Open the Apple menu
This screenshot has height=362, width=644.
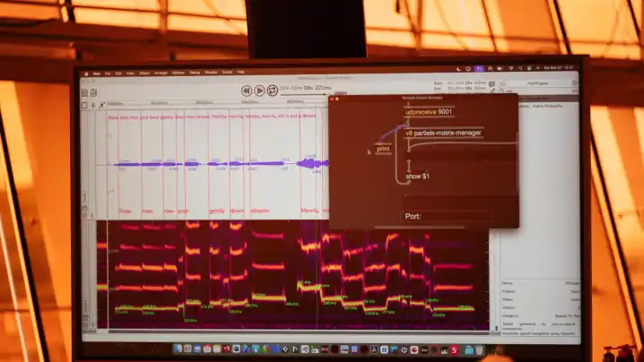(x=87, y=73)
